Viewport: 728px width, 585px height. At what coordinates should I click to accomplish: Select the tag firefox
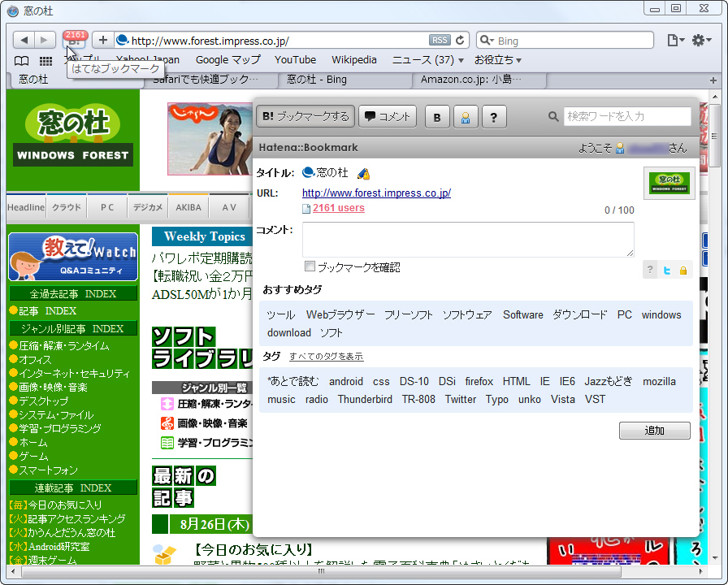click(x=479, y=382)
